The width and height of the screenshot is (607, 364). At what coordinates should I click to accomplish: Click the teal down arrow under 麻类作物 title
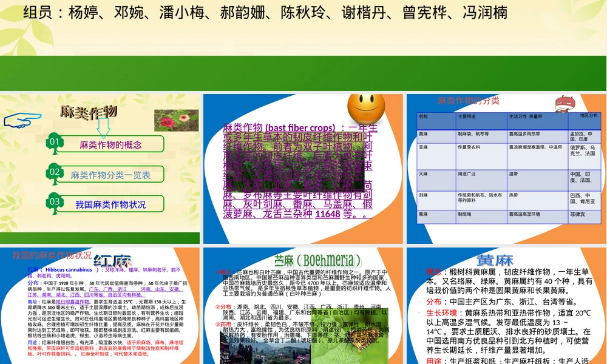(x=103, y=128)
